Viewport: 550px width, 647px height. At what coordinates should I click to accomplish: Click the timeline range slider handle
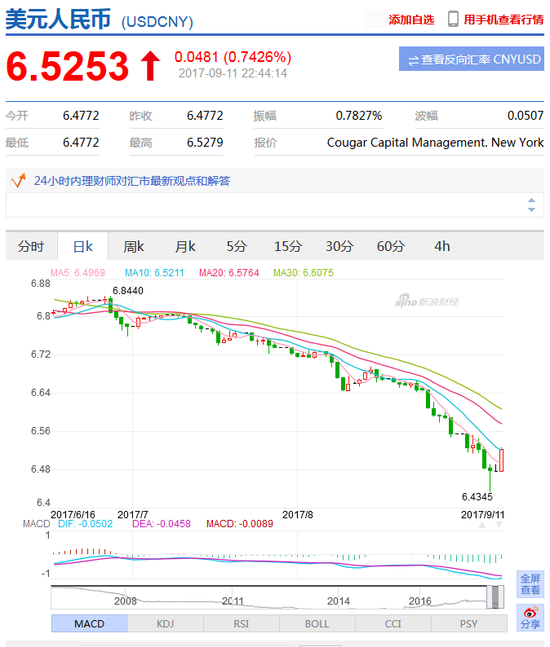[495, 597]
